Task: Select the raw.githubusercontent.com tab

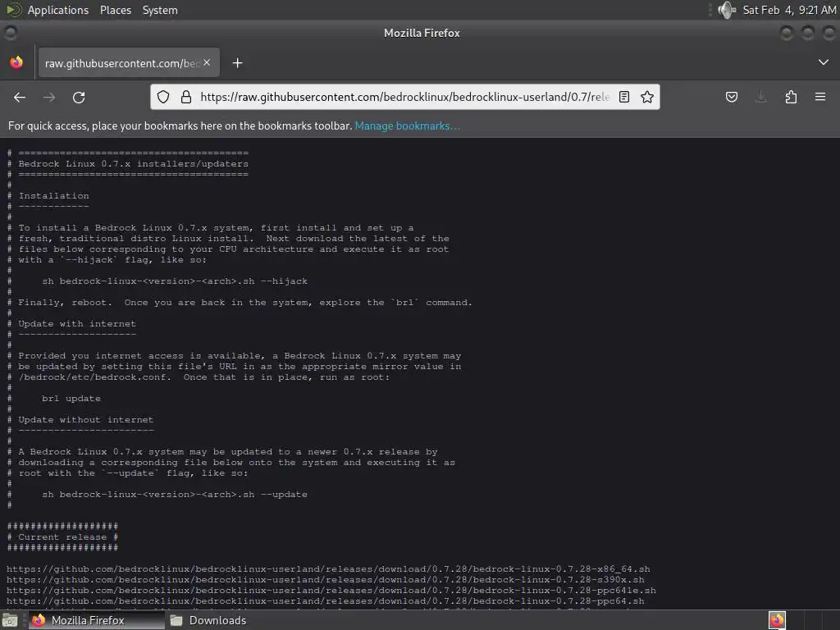Action: point(129,63)
